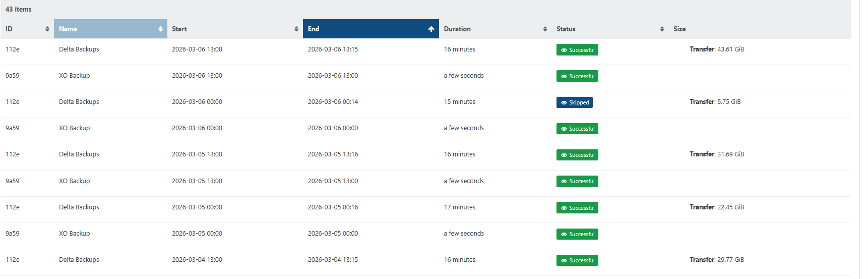Open Successful status for 2026-03-06 13:00 XO Backup
This screenshot has height=279, width=868.
[577, 76]
